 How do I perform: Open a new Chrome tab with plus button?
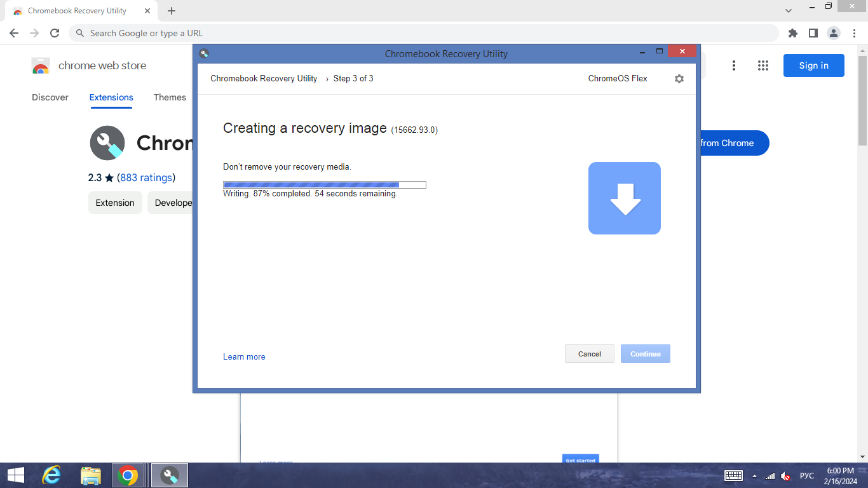pyautogui.click(x=172, y=11)
